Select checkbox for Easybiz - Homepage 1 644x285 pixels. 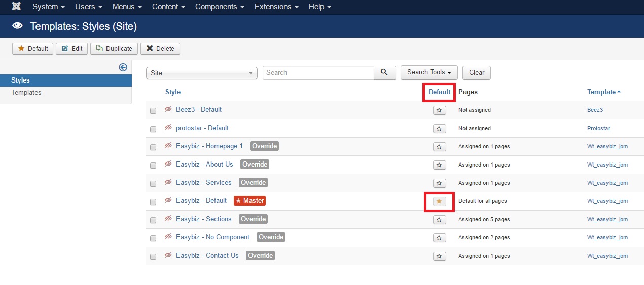pyautogui.click(x=153, y=147)
